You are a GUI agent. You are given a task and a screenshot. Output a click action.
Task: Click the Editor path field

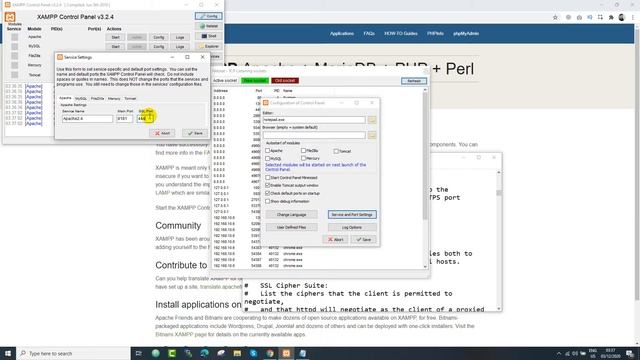click(314, 120)
